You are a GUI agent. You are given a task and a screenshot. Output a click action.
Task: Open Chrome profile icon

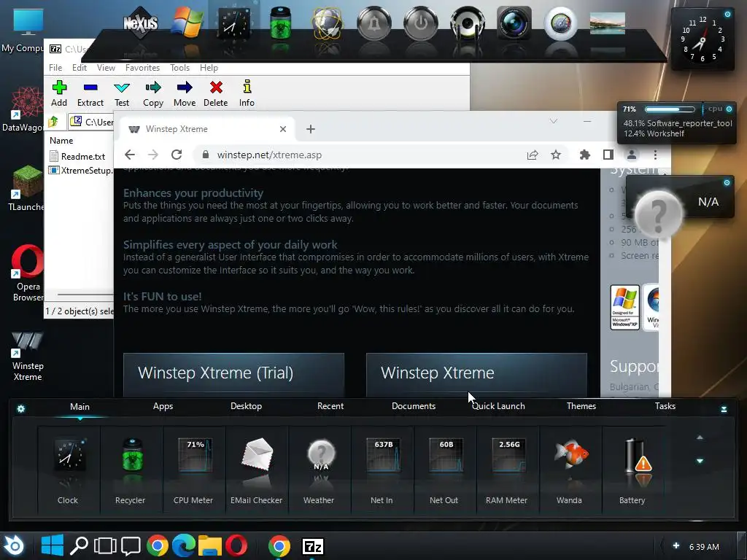click(632, 155)
